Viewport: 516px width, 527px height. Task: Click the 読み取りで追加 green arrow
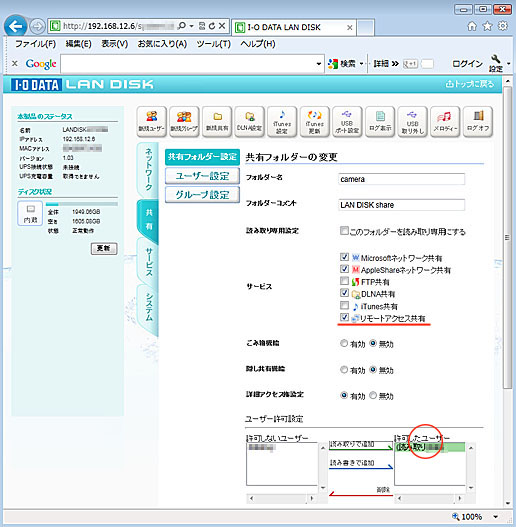(361, 445)
